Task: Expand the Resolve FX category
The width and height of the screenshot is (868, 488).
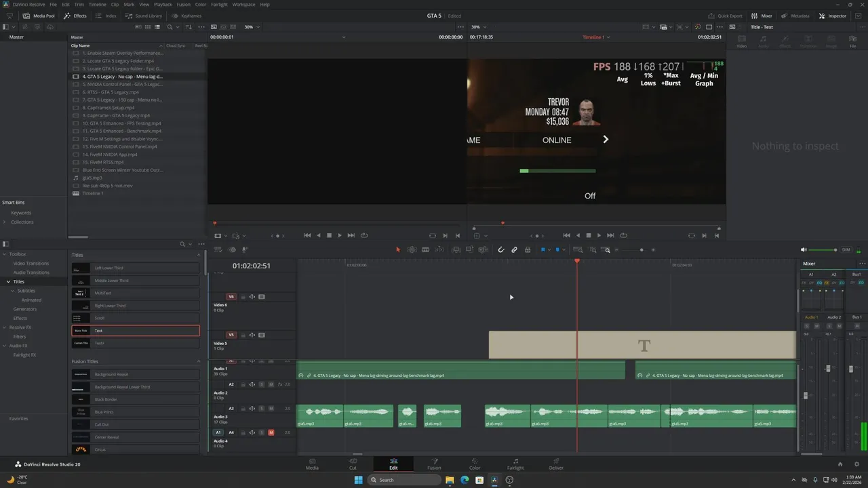Action: click(x=4, y=327)
